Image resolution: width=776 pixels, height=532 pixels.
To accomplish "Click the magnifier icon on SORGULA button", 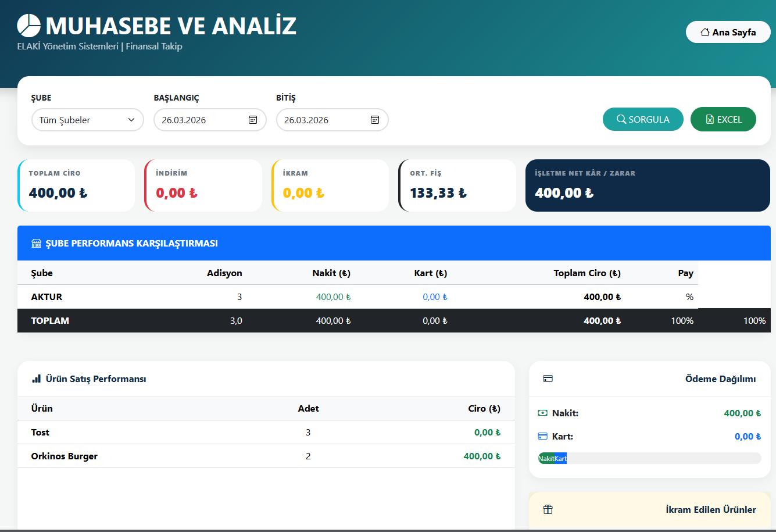I will click(621, 119).
